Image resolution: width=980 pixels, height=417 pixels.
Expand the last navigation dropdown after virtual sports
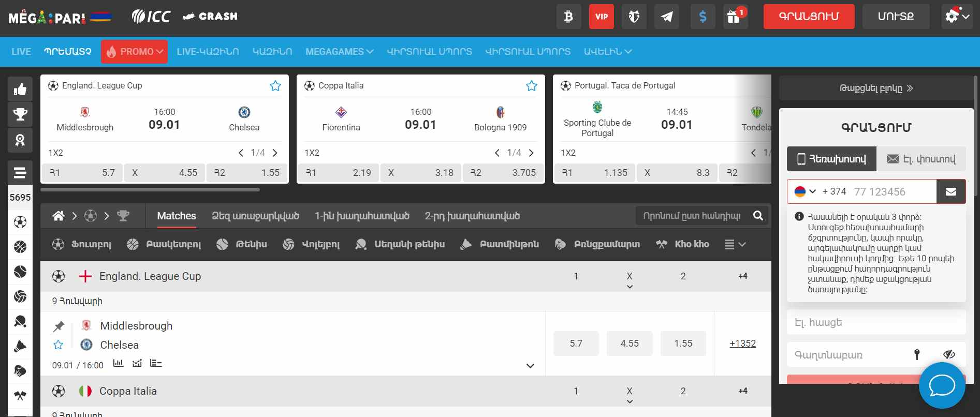click(608, 52)
